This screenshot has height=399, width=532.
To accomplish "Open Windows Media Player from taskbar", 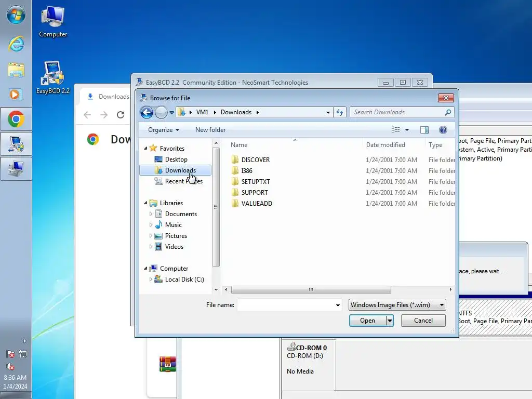I will pyautogui.click(x=16, y=95).
